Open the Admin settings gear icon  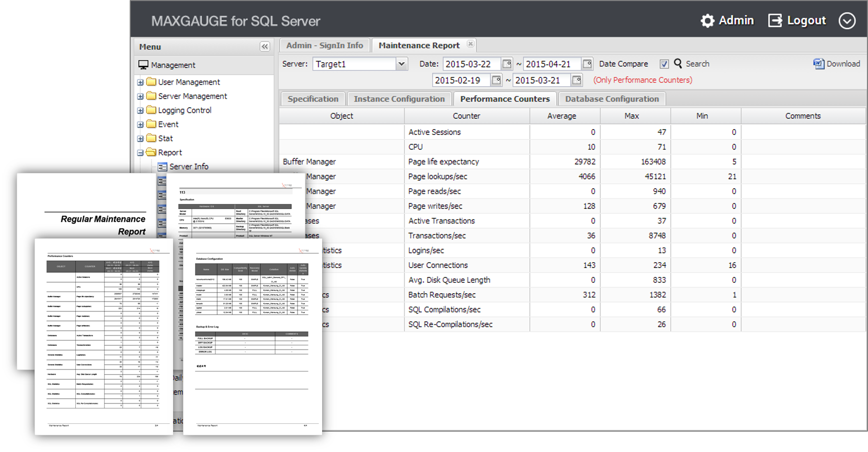pos(707,20)
